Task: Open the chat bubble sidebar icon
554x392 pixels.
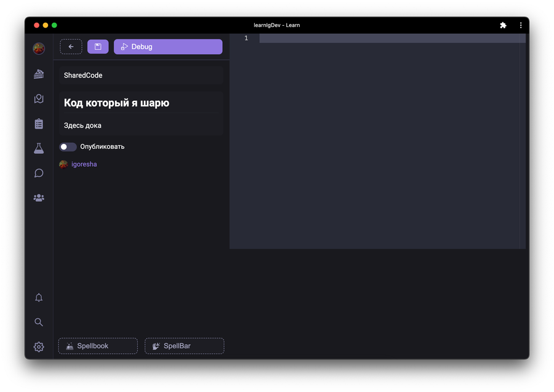Action: (39, 173)
